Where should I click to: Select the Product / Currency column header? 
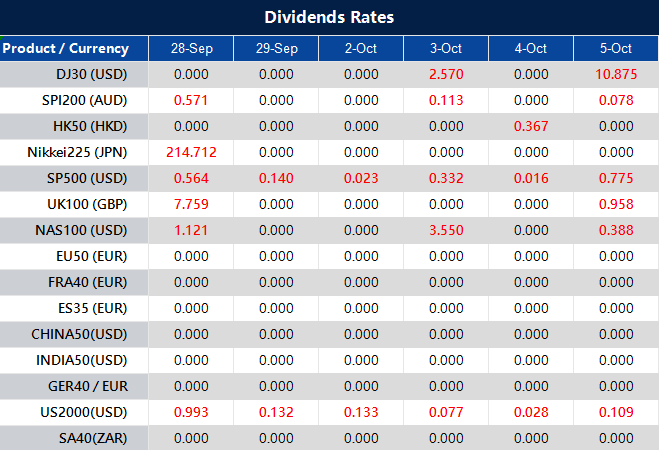click(x=66, y=48)
